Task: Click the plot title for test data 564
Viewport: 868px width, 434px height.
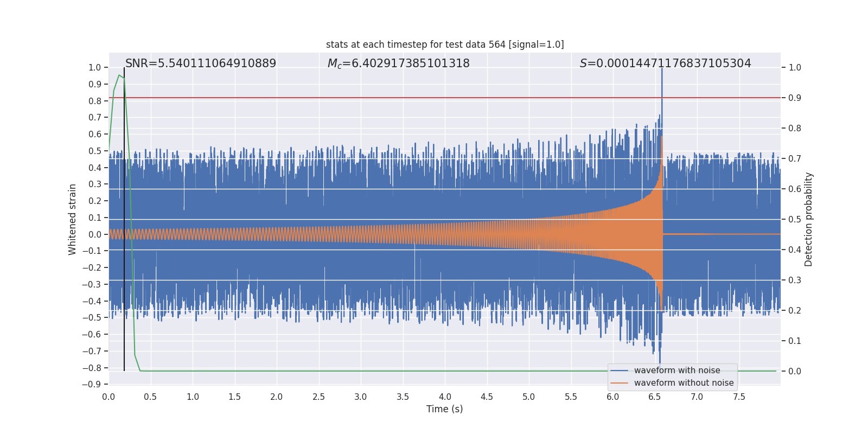Action: 445,44
